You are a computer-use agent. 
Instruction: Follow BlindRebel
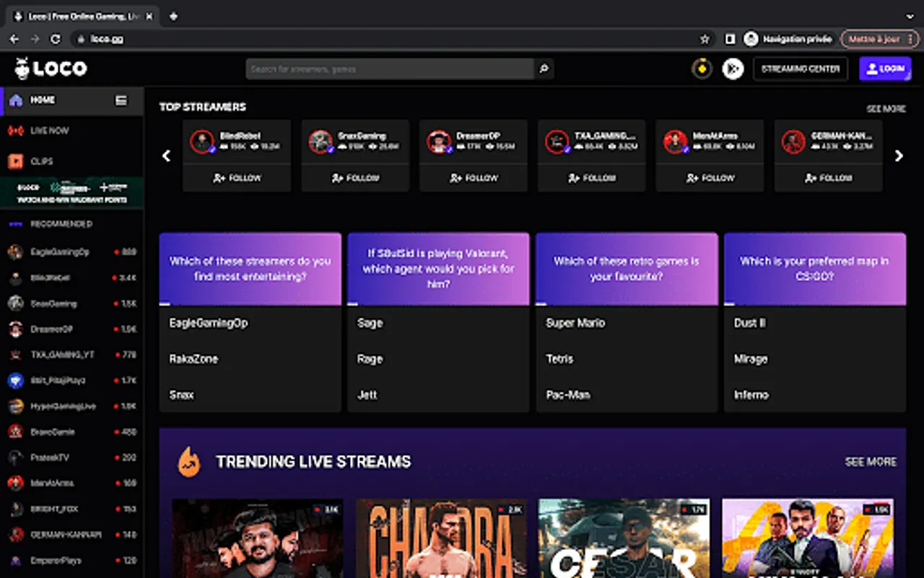(x=237, y=178)
